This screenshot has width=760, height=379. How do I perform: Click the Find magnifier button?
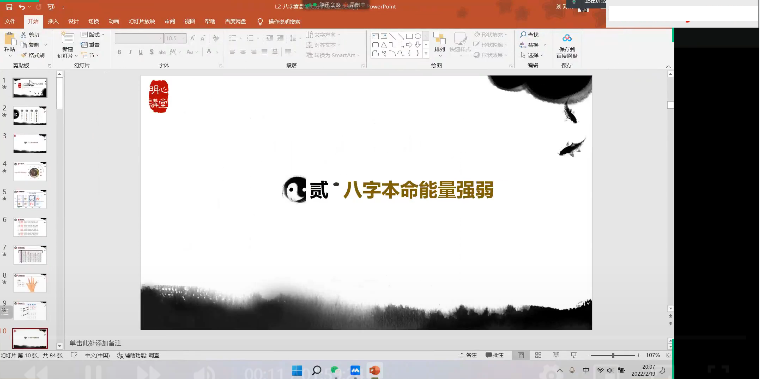coord(529,35)
